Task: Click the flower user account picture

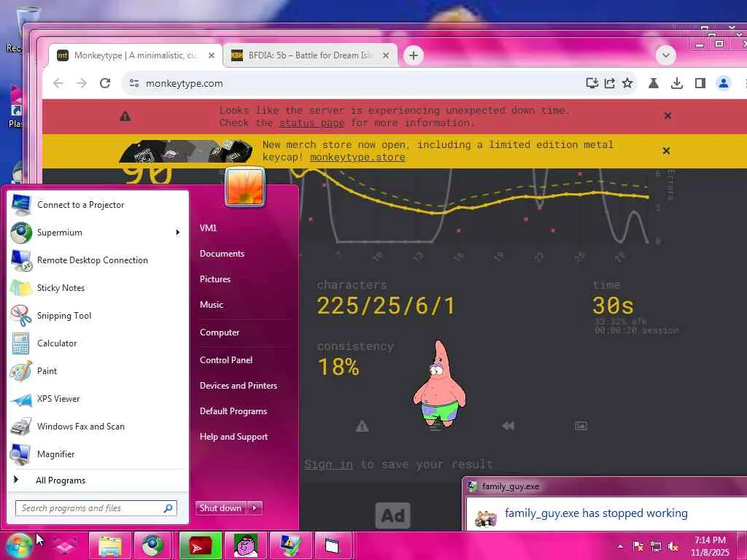Action: point(245,187)
